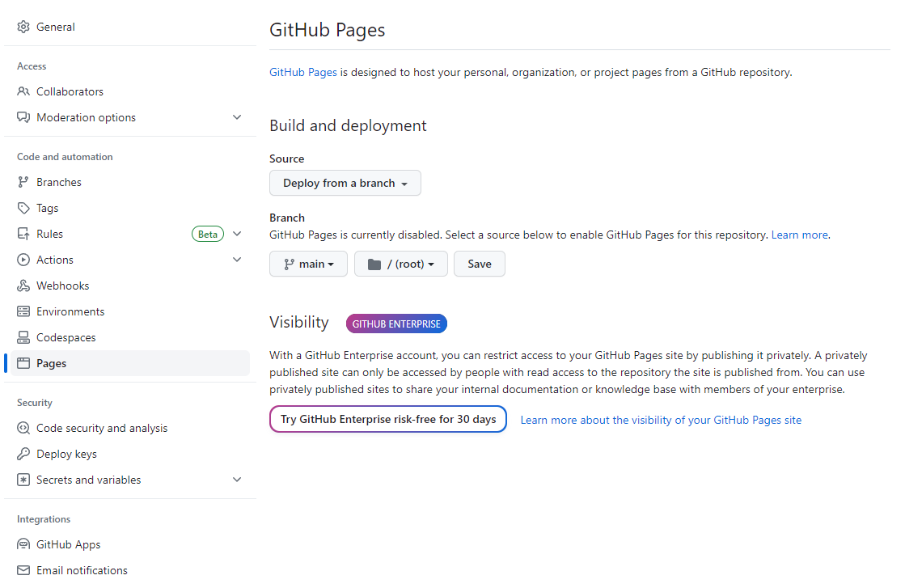The height and width of the screenshot is (588, 905).
Task: Click the Save button
Action: coord(479,264)
